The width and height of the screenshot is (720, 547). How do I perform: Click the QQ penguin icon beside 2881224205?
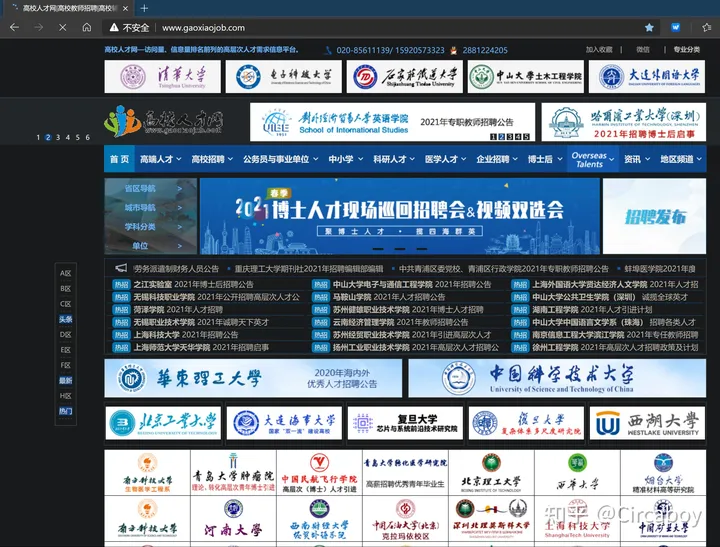[454, 50]
